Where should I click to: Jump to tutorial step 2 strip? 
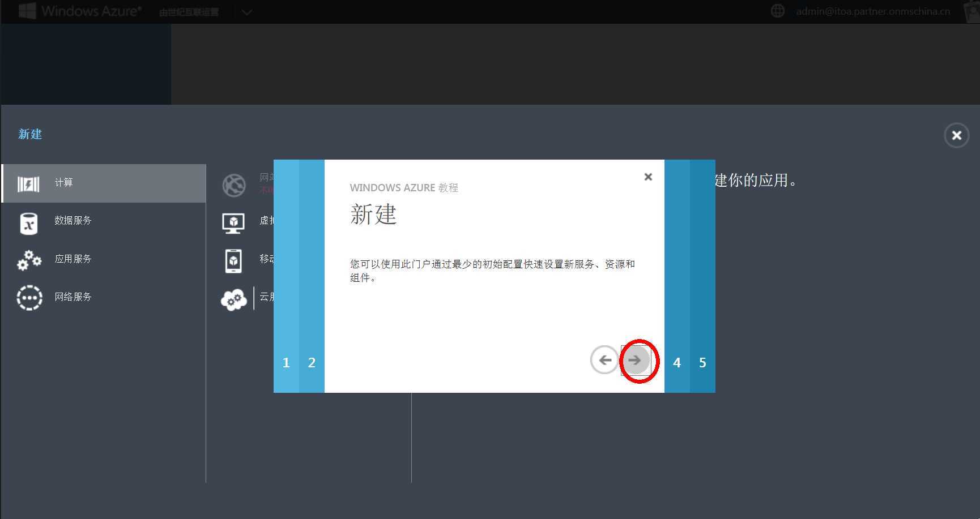click(x=312, y=276)
